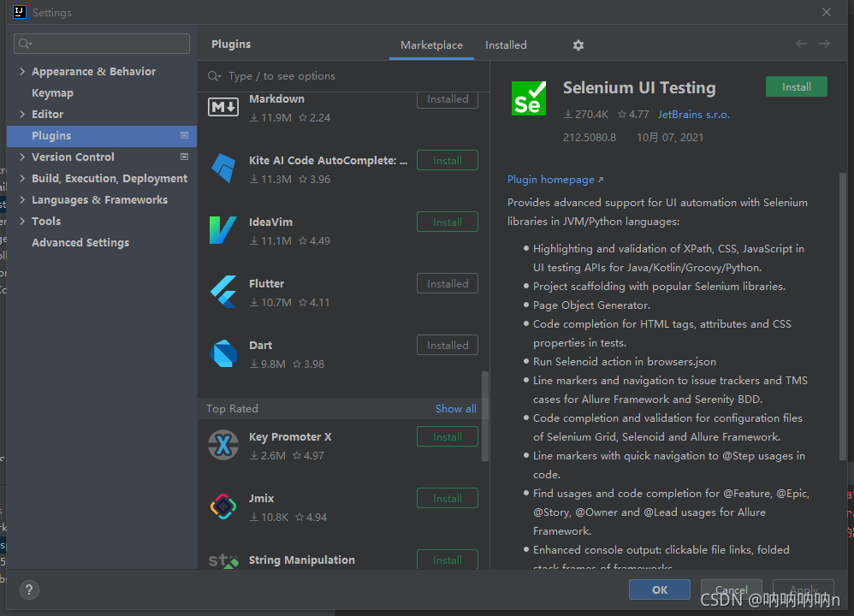Click the back navigation arrow

(x=801, y=44)
